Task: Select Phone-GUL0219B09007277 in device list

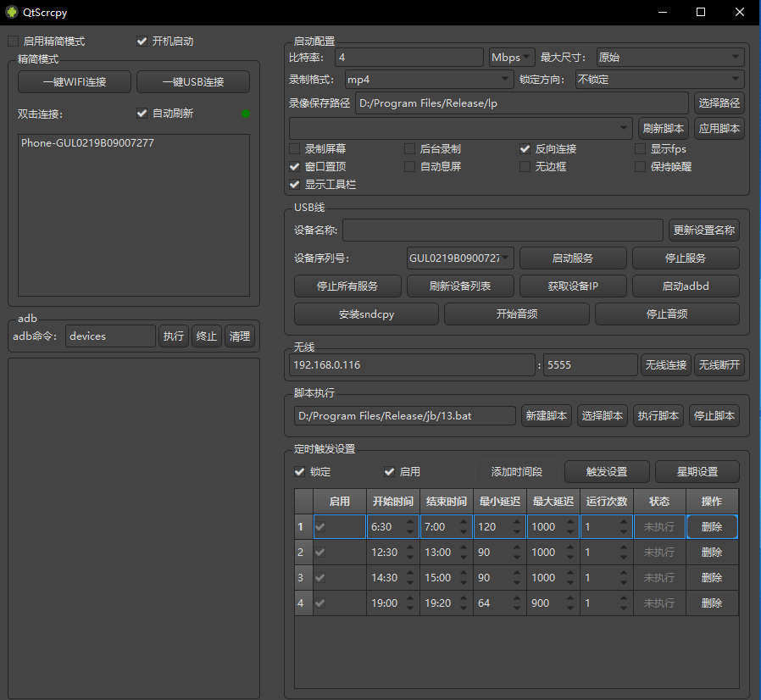Action: point(88,144)
